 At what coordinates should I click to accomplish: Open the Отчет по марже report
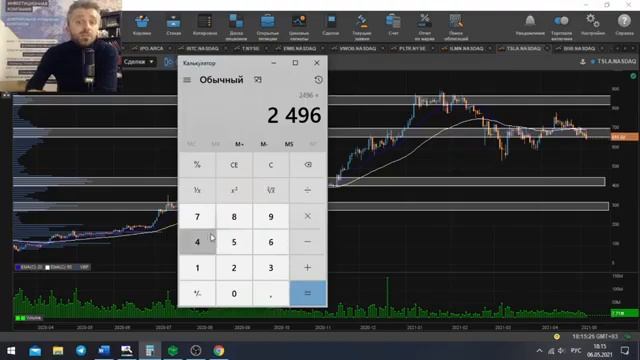point(424,27)
